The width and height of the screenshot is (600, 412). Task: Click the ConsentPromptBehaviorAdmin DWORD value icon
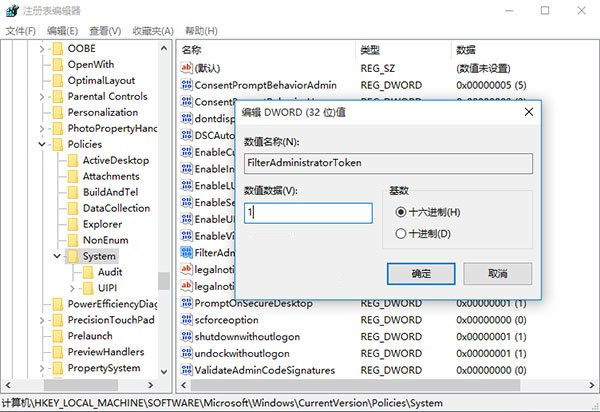coord(186,85)
